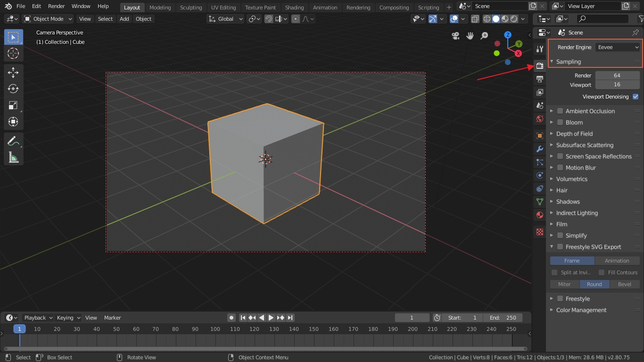
Task: Enable the Bloom checkbox
Action: click(x=560, y=123)
